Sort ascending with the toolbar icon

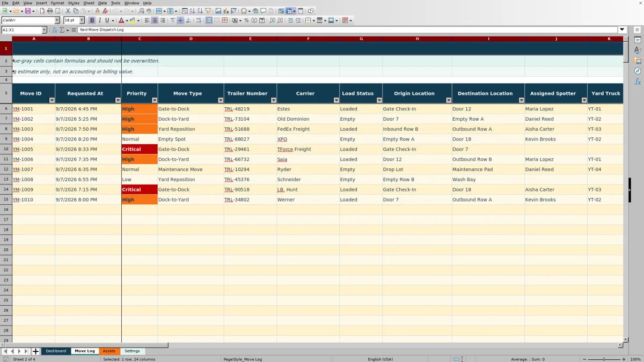point(192,11)
